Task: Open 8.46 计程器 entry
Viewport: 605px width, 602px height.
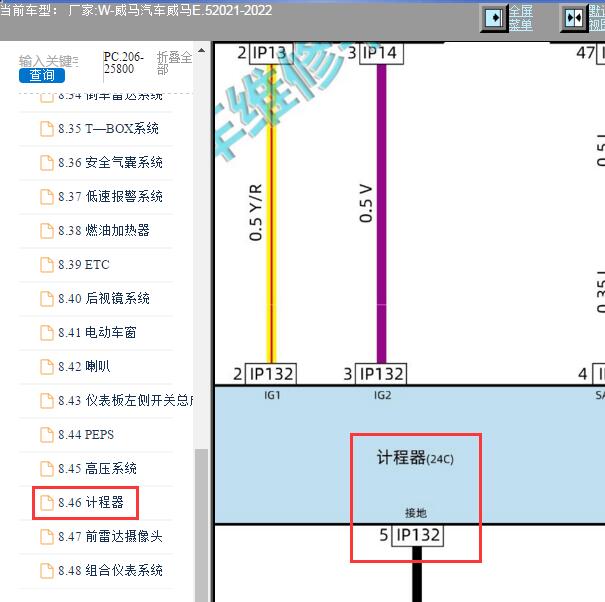Action: pyautogui.click(x=91, y=502)
